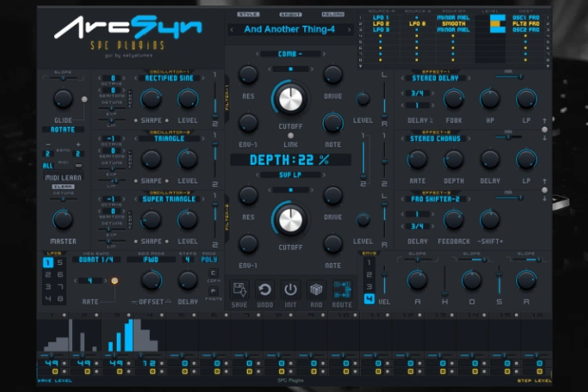This screenshot has width=588, height=392.
Task: Click the envelope Release 'R' knob
Action: (x=526, y=280)
